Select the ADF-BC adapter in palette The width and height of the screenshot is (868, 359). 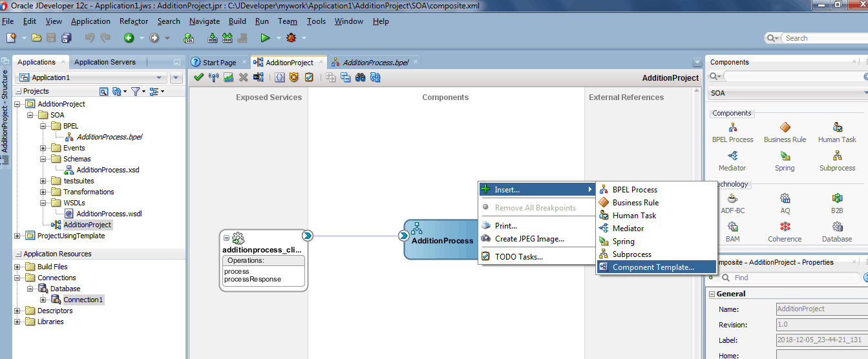pyautogui.click(x=732, y=204)
